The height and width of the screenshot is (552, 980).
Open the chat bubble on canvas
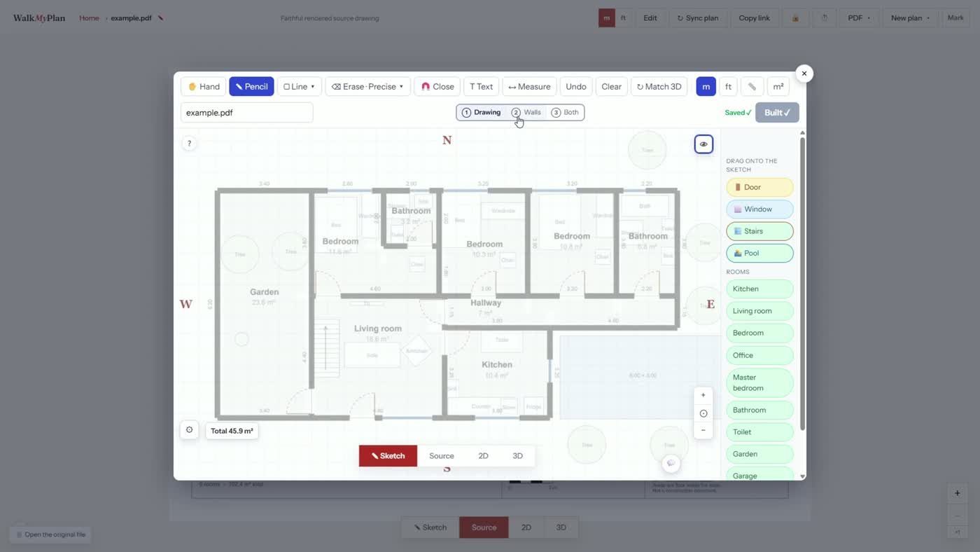pyautogui.click(x=671, y=463)
